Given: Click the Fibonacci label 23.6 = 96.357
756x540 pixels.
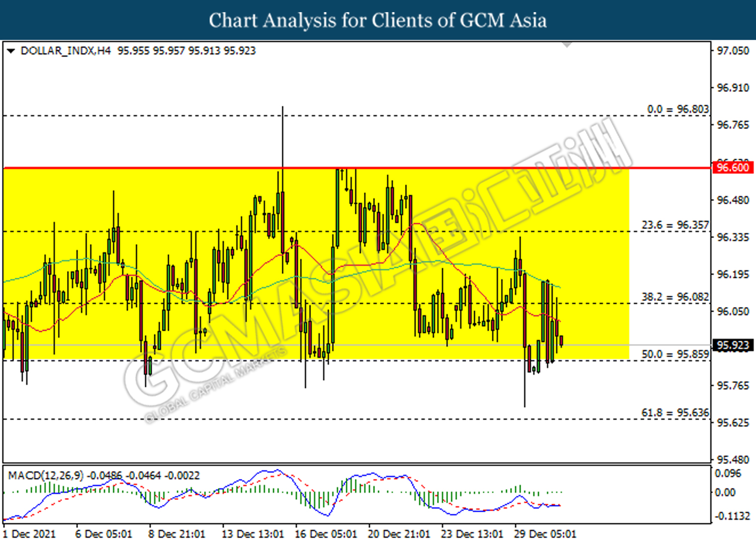Looking at the screenshot, I should point(675,225).
